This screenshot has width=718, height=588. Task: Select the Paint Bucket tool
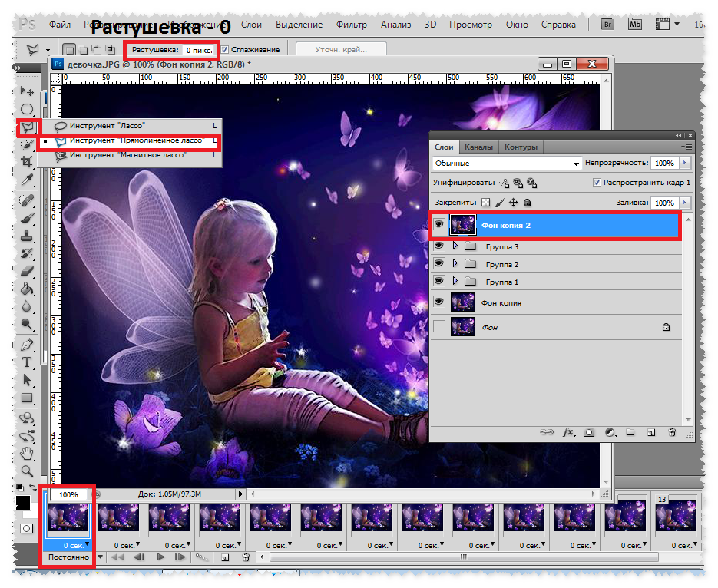tap(27, 289)
